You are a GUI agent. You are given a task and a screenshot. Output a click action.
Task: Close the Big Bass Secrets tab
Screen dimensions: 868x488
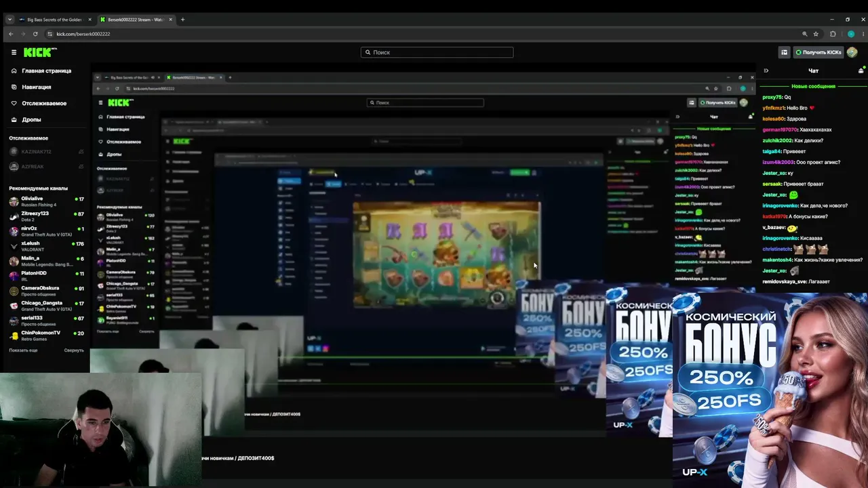[x=88, y=20]
